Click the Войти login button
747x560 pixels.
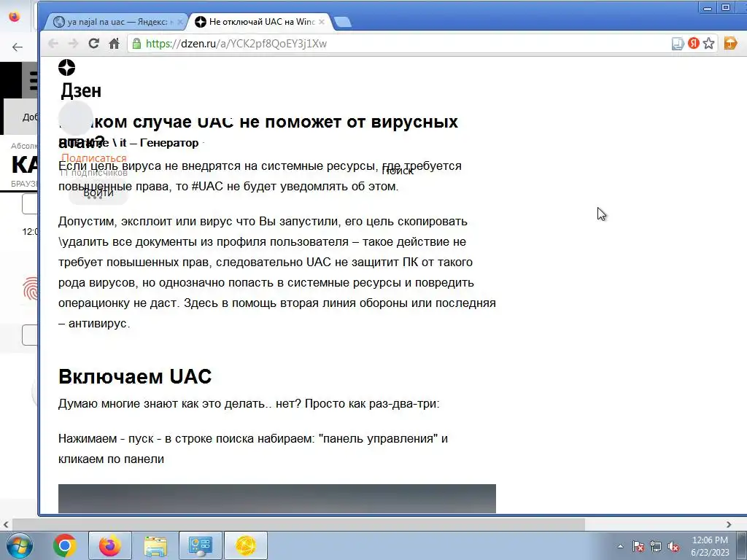[98, 192]
